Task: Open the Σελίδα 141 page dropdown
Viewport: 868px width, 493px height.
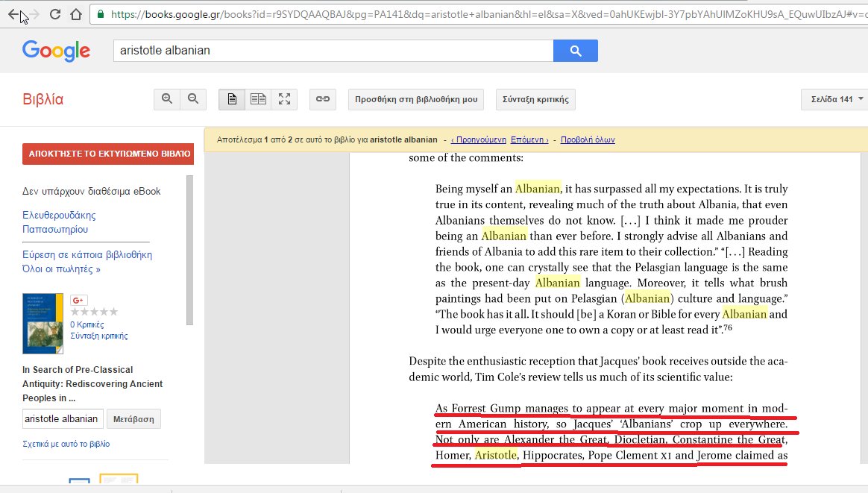Action: coord(834,99)
